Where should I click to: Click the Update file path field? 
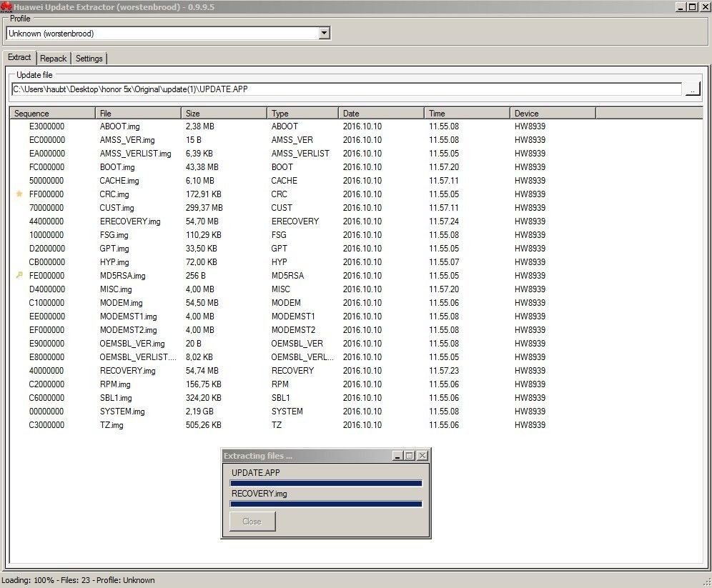pos(347,89)
